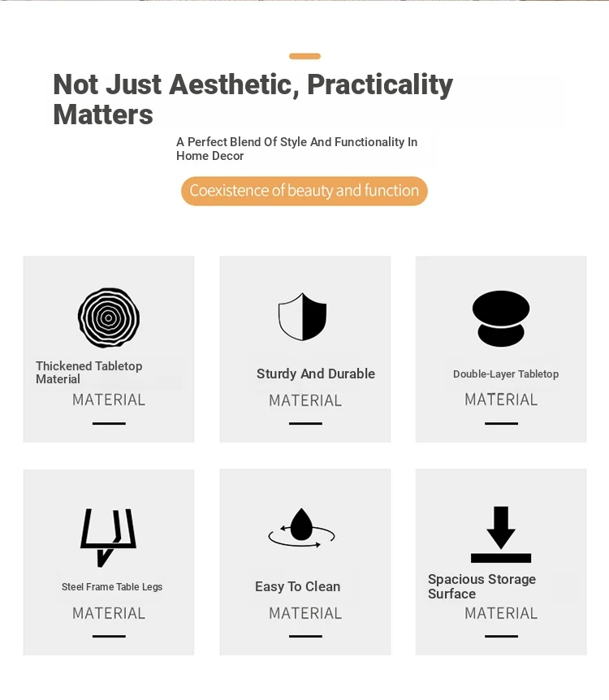Click the double-layer tabletop icon

pyautogui.click(x=501, y=319)
